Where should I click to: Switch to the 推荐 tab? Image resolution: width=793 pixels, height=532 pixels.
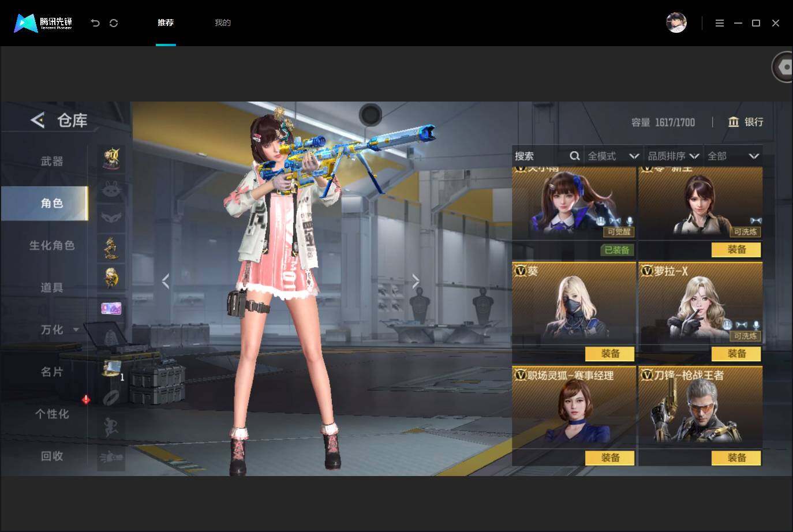[x=166, y=23]
